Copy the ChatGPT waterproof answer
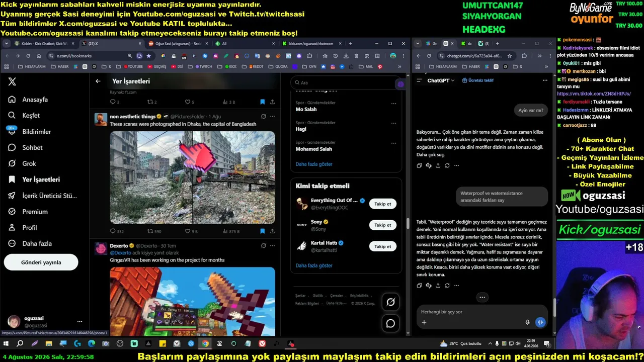Screen dimensions: 644x362 (419, 286)
